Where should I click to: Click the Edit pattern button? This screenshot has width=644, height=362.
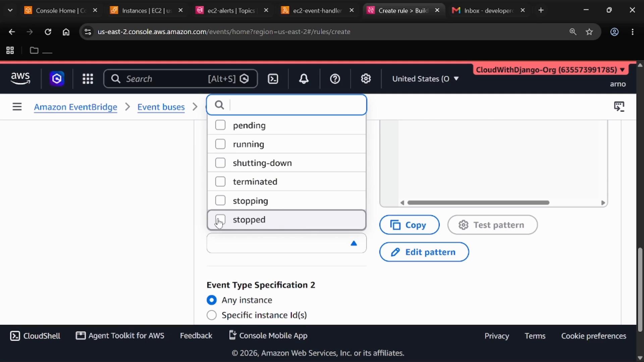[x=424, y=252]
